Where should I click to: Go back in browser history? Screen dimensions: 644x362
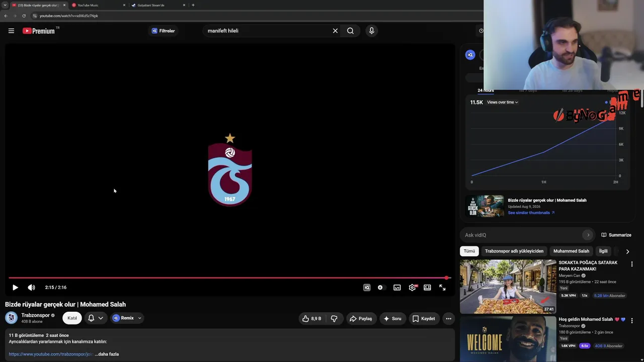6,16
